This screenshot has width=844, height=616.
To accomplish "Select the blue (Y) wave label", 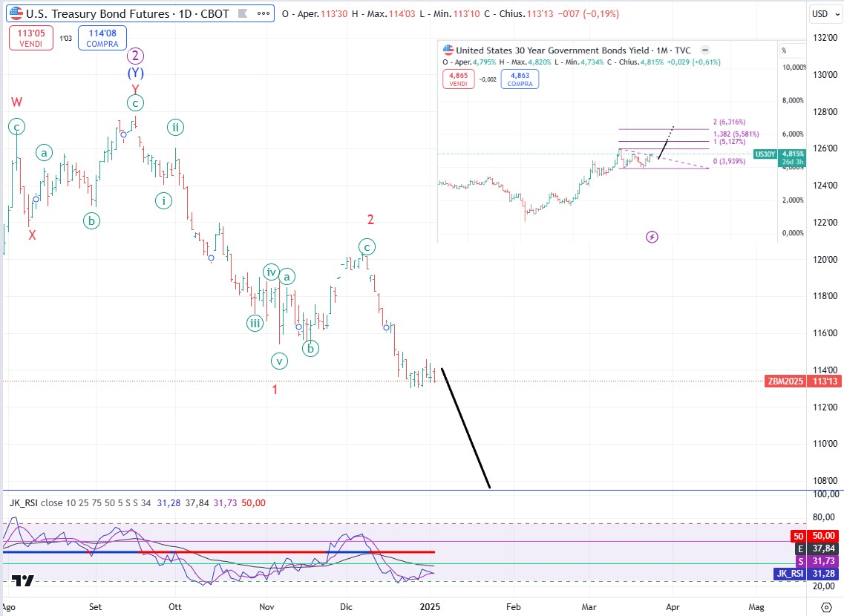I will [x=135, y=73].
